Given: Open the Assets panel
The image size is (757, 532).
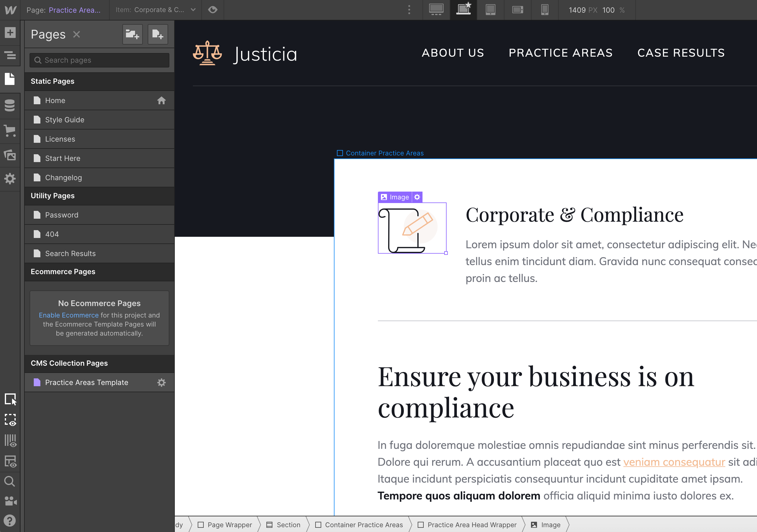Looking at the screenshot, I should coord(10,155).
